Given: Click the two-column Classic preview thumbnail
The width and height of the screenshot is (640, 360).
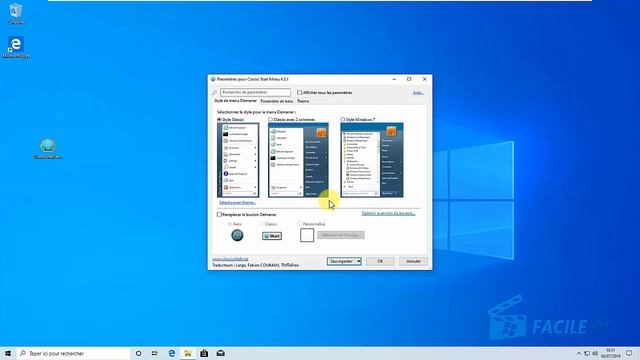Looking at the screenshot, I should (298, 160).
